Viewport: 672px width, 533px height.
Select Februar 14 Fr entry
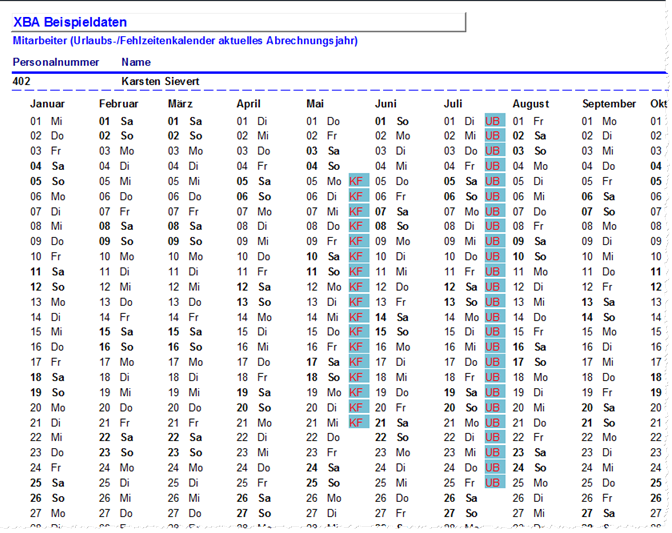114,317
